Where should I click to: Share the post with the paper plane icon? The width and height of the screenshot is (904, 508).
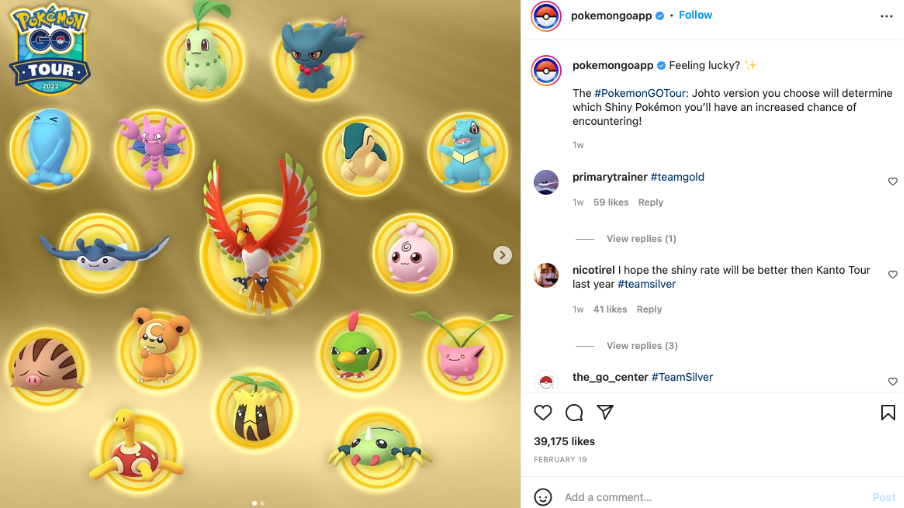[605, 412]
